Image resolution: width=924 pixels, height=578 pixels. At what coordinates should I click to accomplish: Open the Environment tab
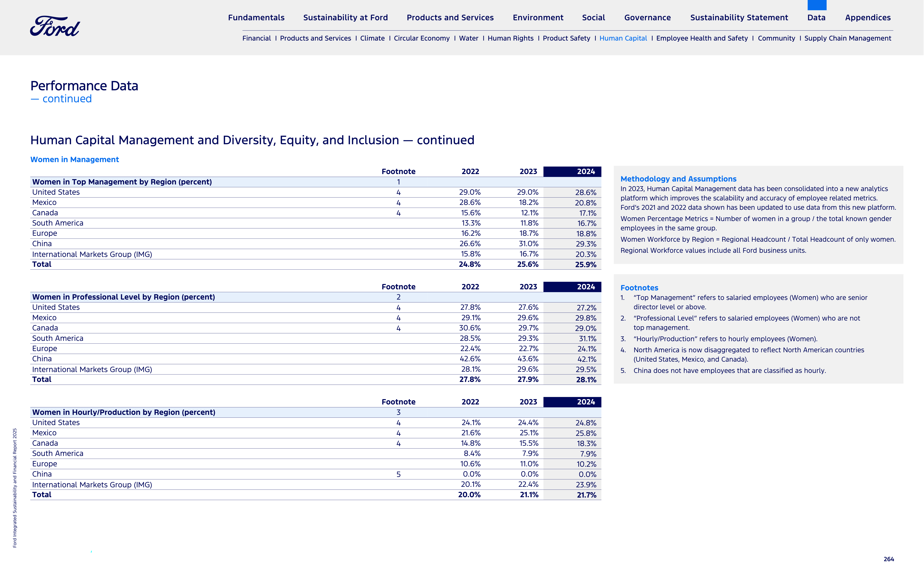(x=538, y=18)
